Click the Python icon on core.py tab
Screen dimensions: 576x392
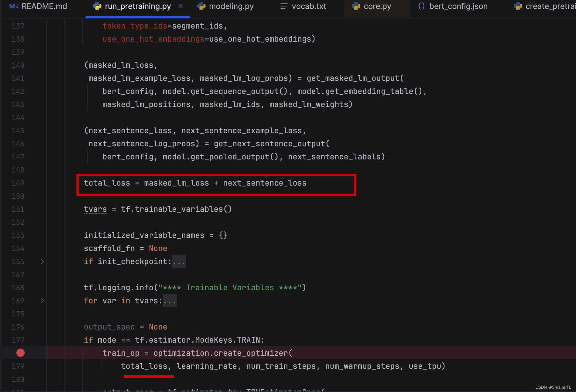(x=356, y=6)
